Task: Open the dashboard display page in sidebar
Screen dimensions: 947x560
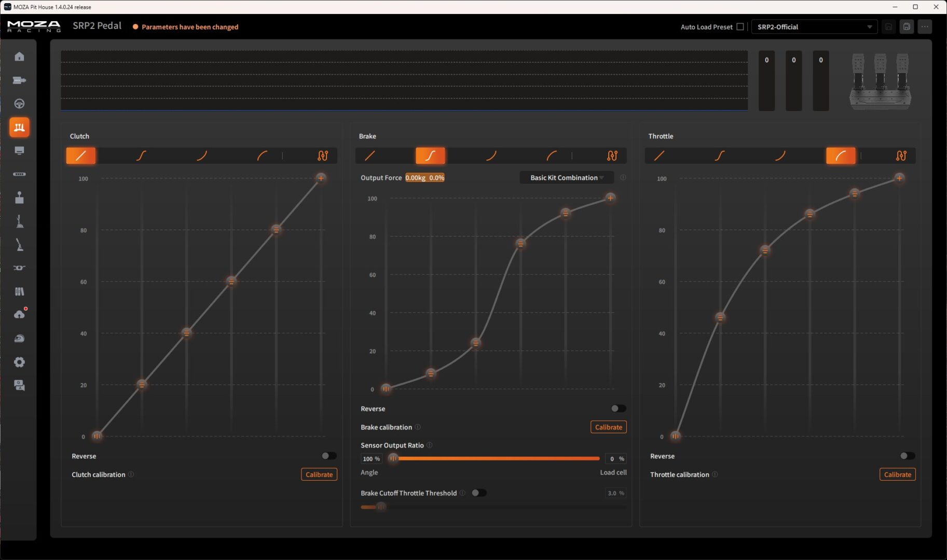Action: click(x=19, y=151)
